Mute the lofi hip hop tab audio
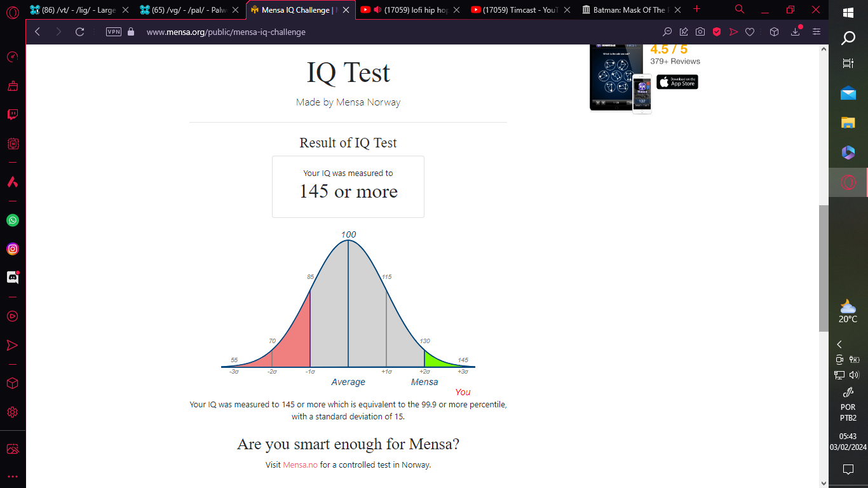Screen dimensions: 868x488 point(378,10)
